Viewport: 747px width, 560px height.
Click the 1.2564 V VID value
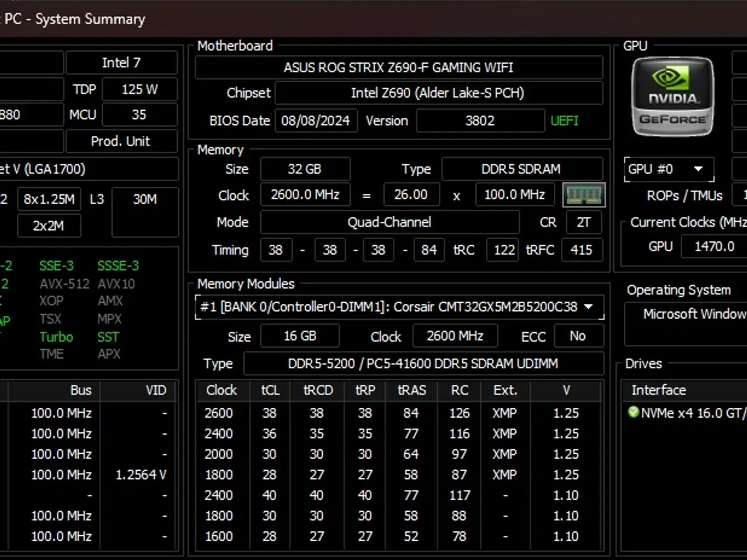click(x=141, y=475)
